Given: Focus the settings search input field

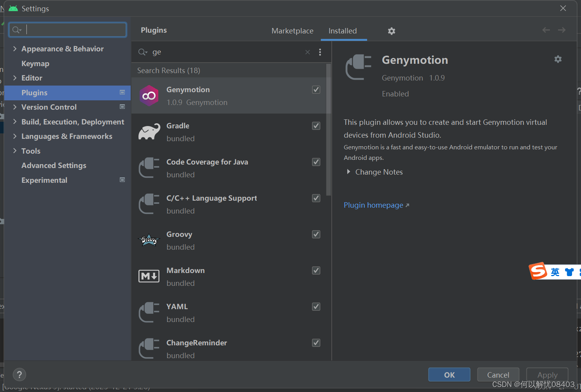Looking at the screenshot, I should coord(68,30).
